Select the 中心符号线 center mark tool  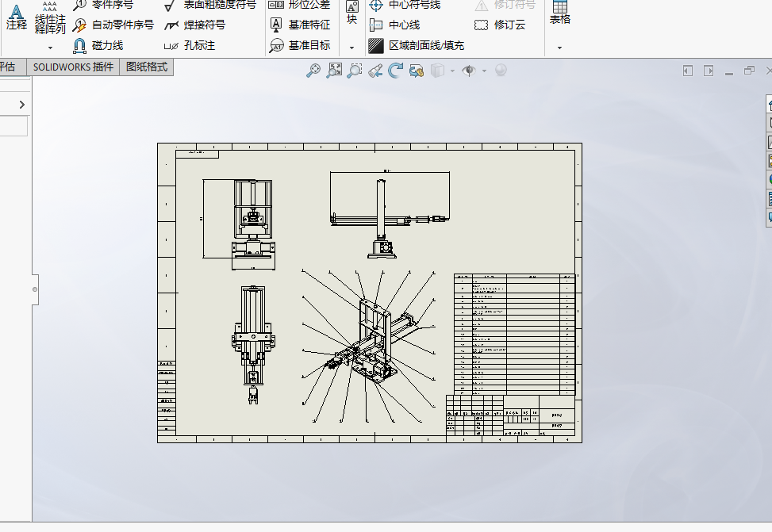[405, 5]
